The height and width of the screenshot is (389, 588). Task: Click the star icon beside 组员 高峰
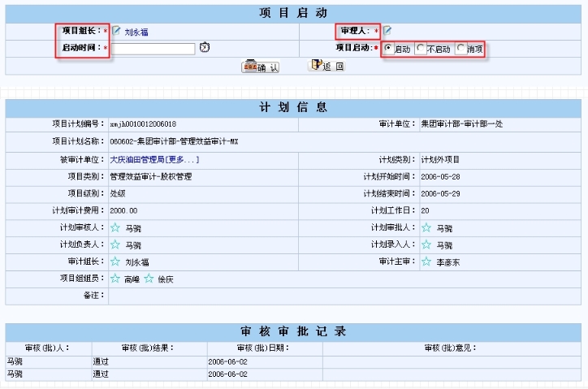click(115, 279)
